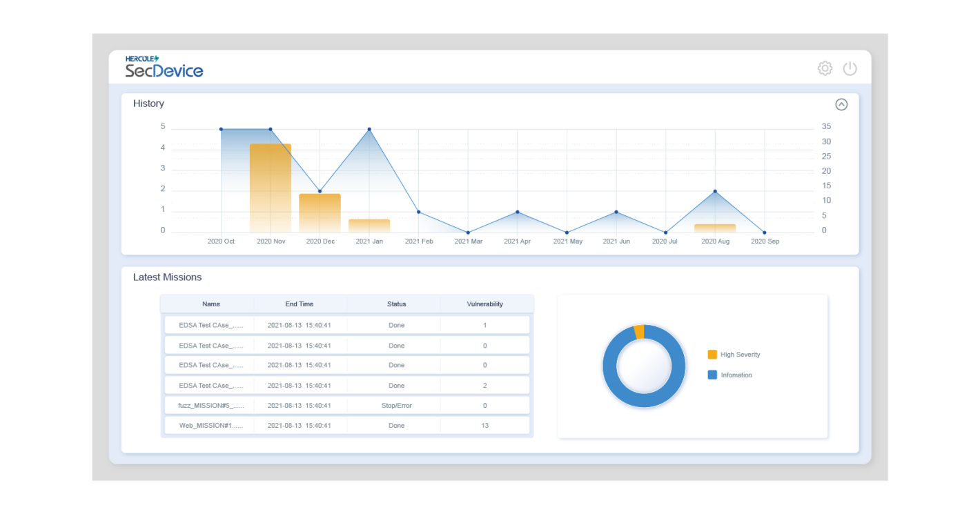
Task: Open settings via the gear icon
Action: 825,68
